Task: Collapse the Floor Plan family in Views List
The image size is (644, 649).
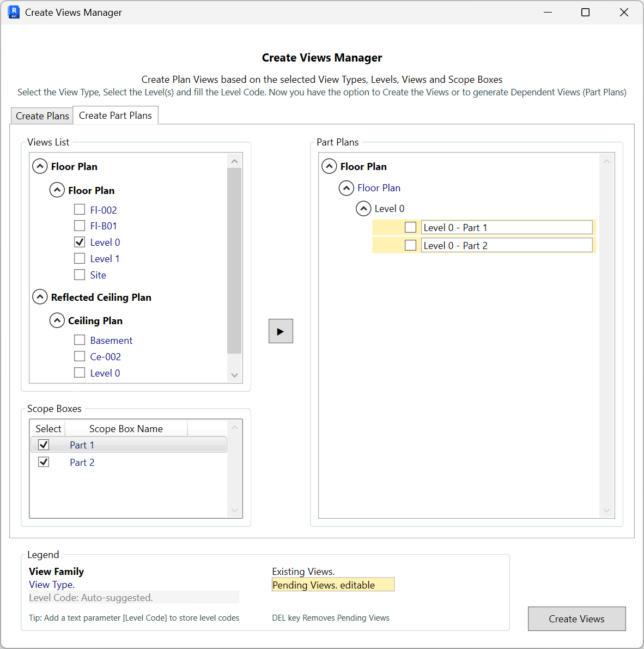Action: click(40, 166)
